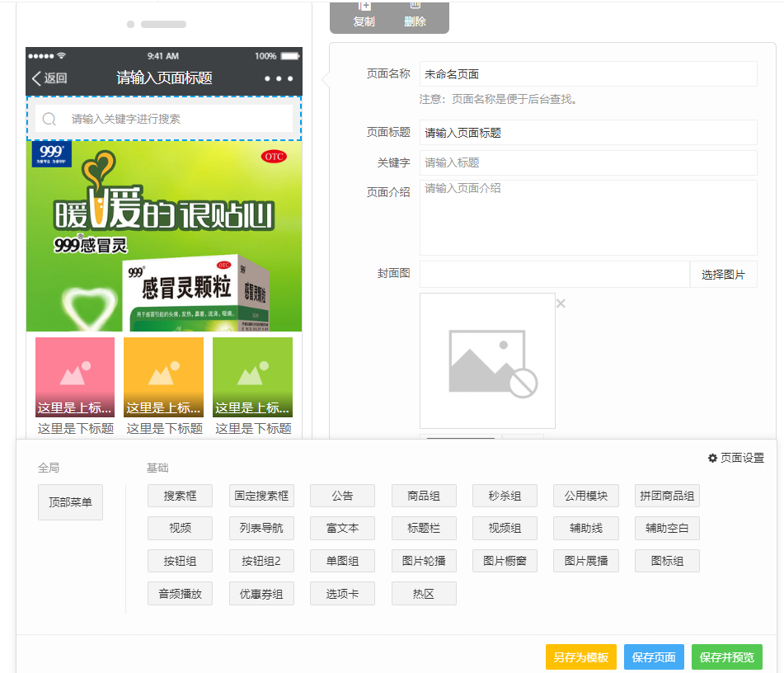Insert the 富文本 component
The image size is (784, 673).
(342, 529)
